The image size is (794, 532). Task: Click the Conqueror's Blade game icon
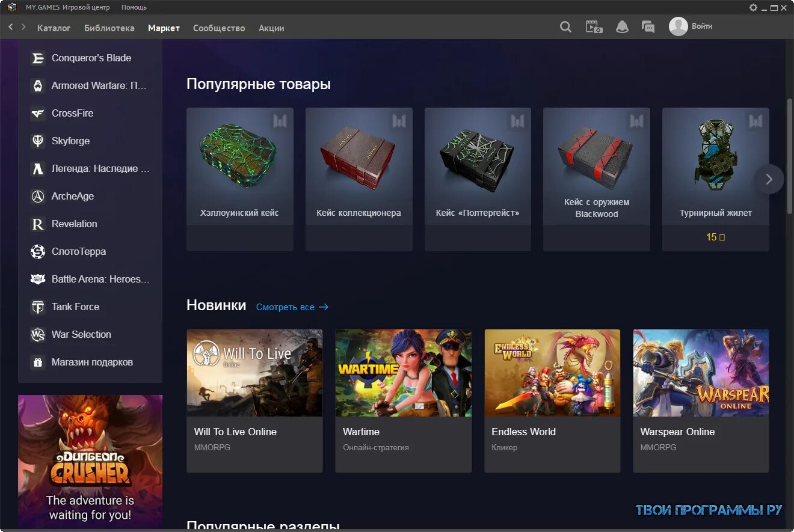tap(38, 58)
